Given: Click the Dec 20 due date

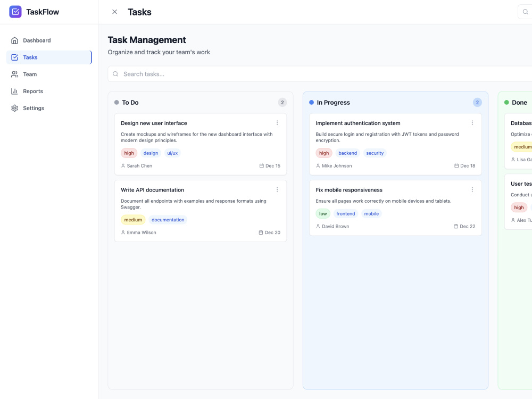Looking at the screenshot, I should click(273, 233).
